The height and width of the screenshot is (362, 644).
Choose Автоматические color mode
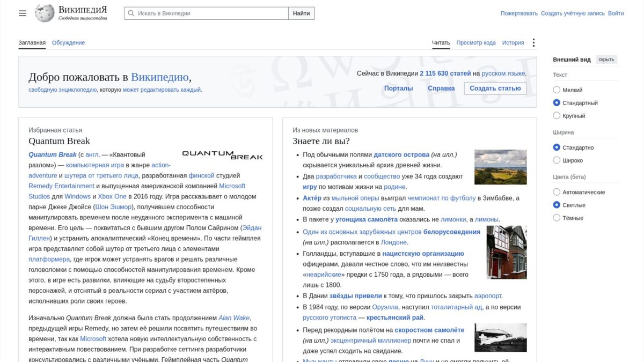[557, 192]
